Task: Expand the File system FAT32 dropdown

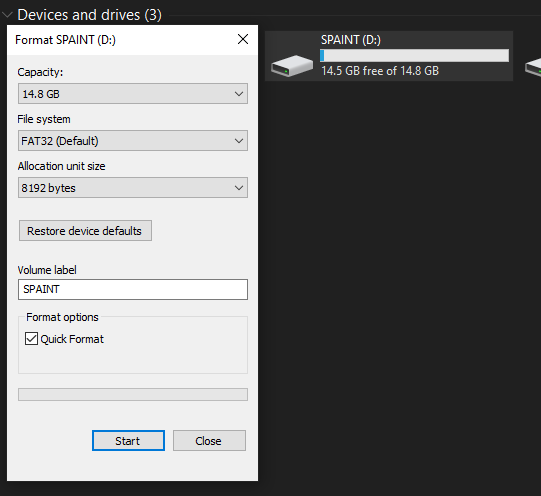Action: [133, 140]
